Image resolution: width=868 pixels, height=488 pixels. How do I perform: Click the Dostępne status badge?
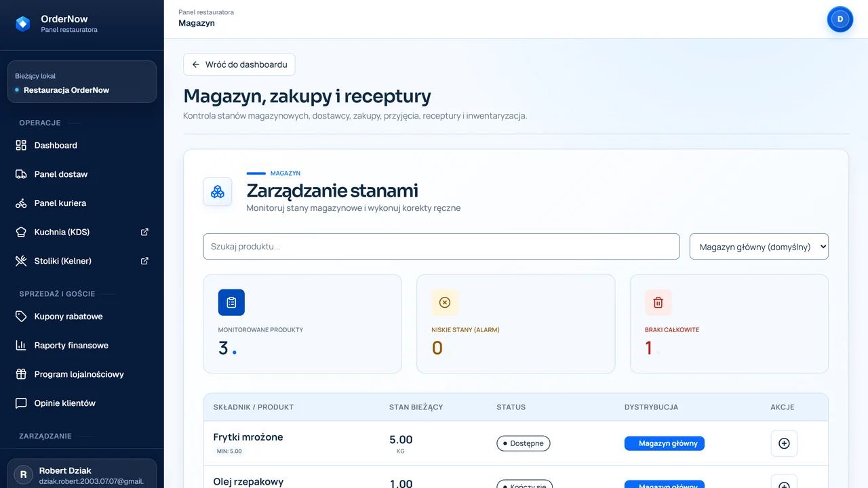[x=524, y=443]
